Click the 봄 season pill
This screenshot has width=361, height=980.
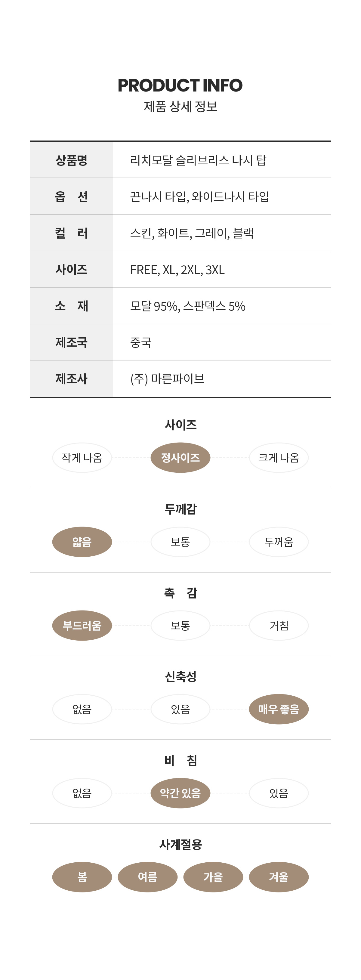click(82, 877)
